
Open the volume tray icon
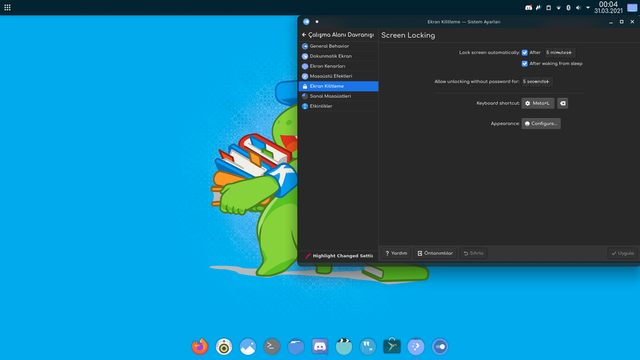[x=578, y=7]
